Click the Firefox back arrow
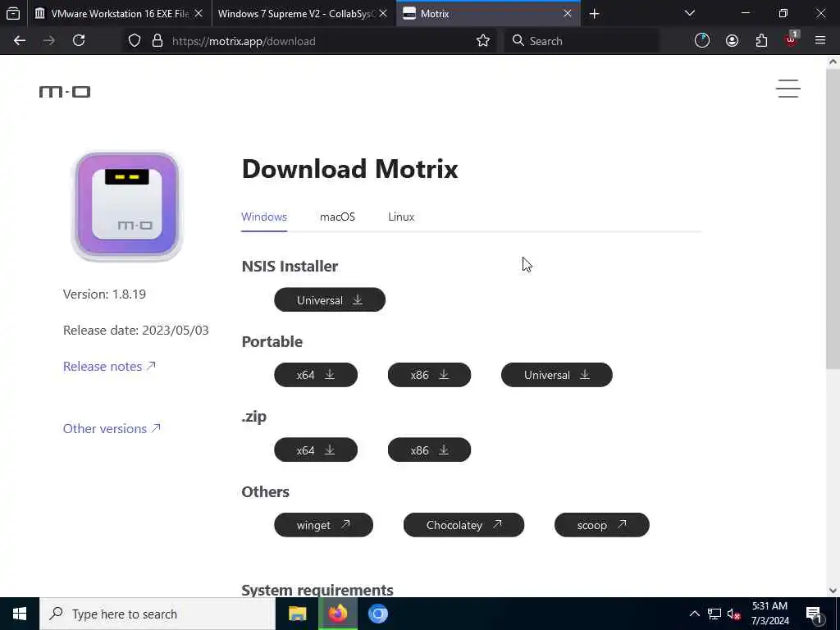The height and width of the screenshot is (630, 840). [x=20, y=41]
